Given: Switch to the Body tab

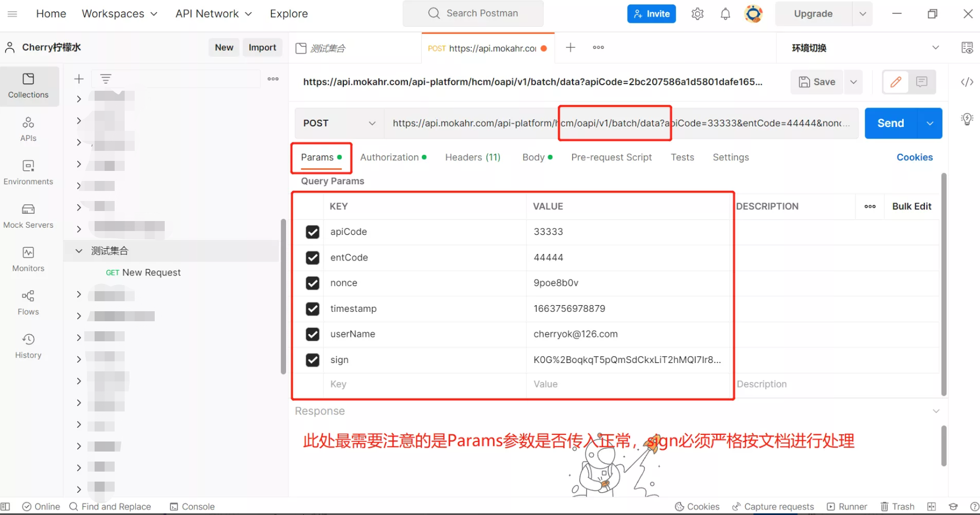Looking at the screenshot, I should click(538, 158).
